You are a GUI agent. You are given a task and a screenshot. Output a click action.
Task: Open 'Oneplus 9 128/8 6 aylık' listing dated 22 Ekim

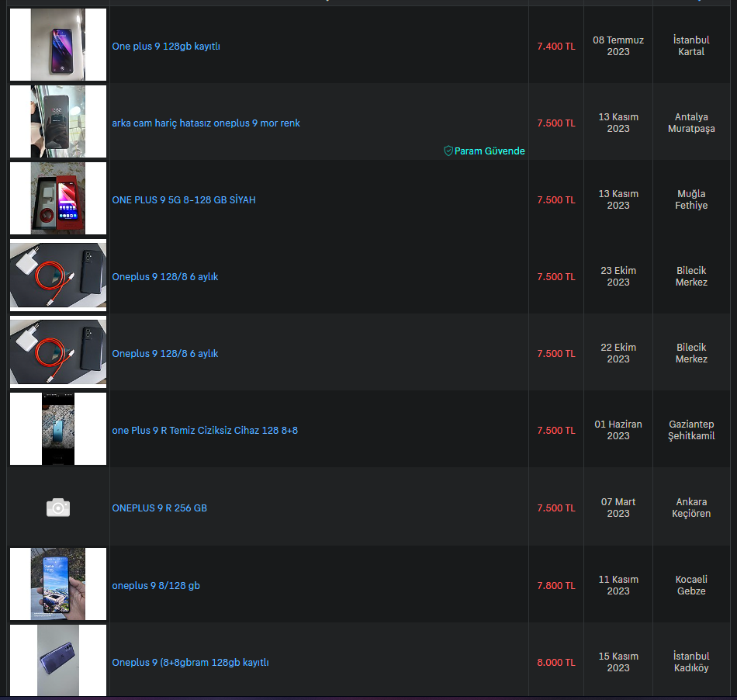point(165,354)
